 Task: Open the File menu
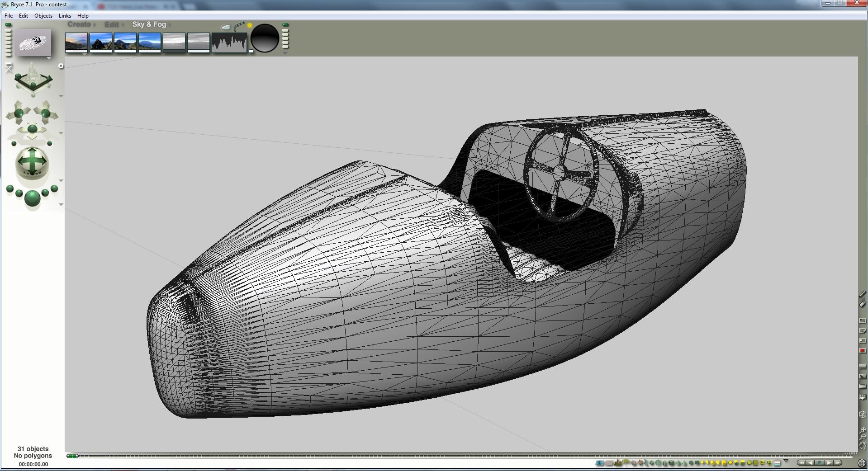9,15
